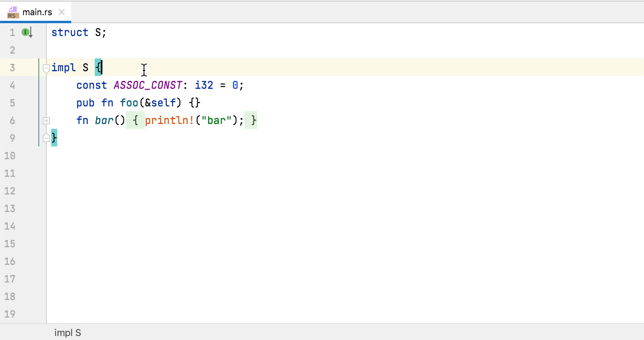Close the main.rs tab
Viewport: 644px width, 340px height.
pyautogui.click(x=62, y=12)
